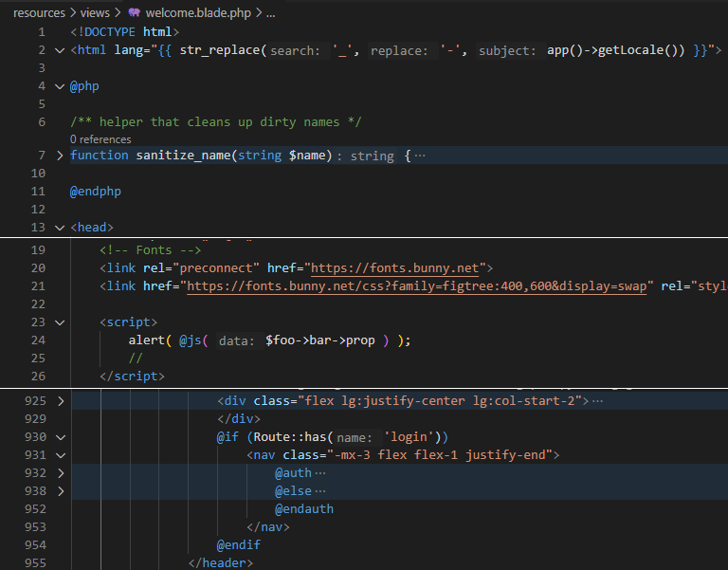Click the ellipsis next to @else
The image size is (728, 570).
(320, 491)
